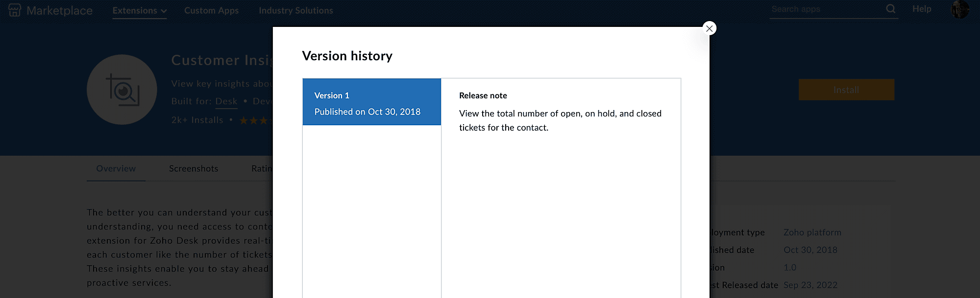Select the Version 1 entry
Image resolution: width=980 pixels, height=298 pixels.
pyautogui.click(x=371, y=102)
